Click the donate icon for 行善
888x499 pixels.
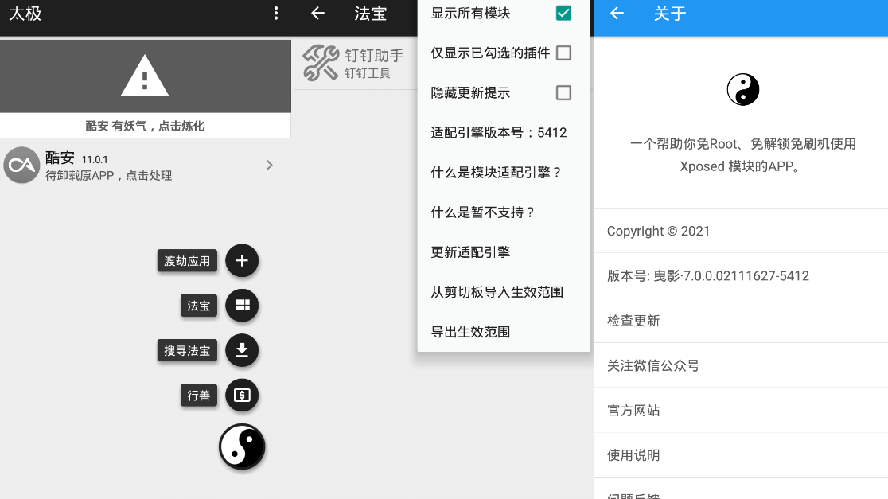click(242, 395)
